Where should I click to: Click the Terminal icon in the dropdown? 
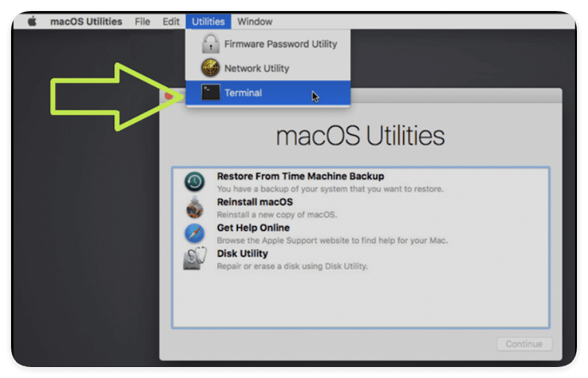210,93
